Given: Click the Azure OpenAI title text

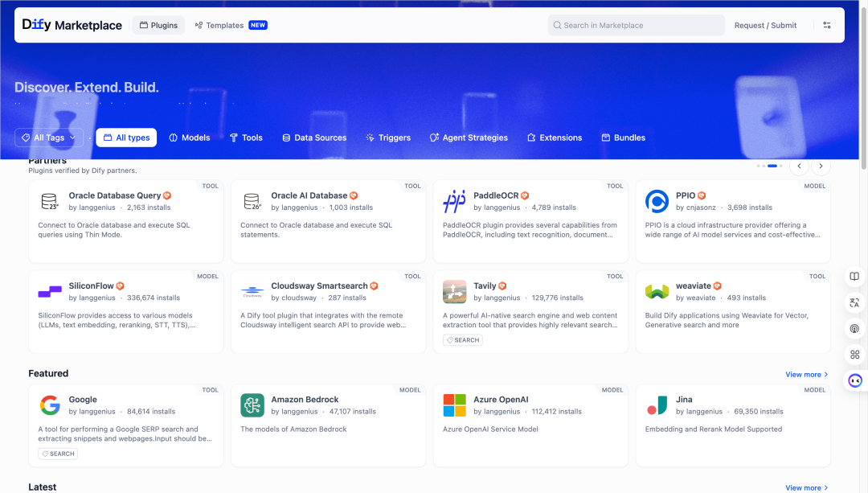Looking at the screenshot, I should pos(501,400).
